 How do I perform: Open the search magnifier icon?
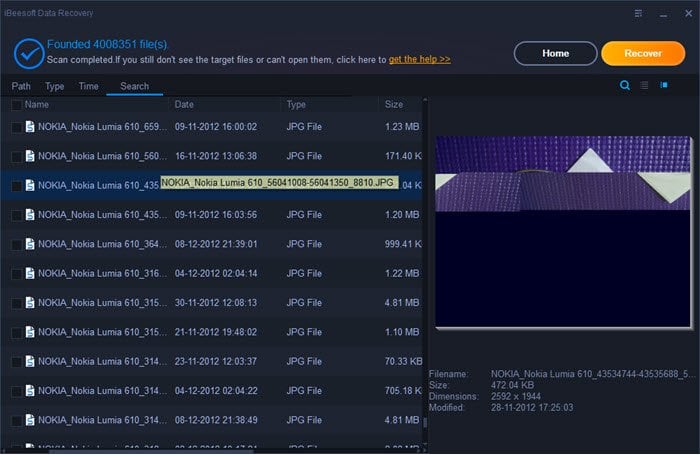tap(625, 85)
